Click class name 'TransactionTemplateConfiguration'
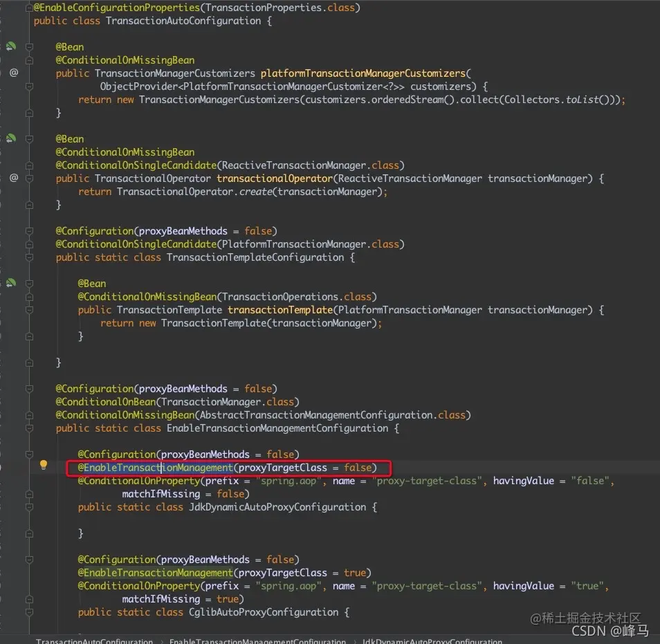Viewport: 660px width, 644px height. pyautogui.click(x=255, y=257)
